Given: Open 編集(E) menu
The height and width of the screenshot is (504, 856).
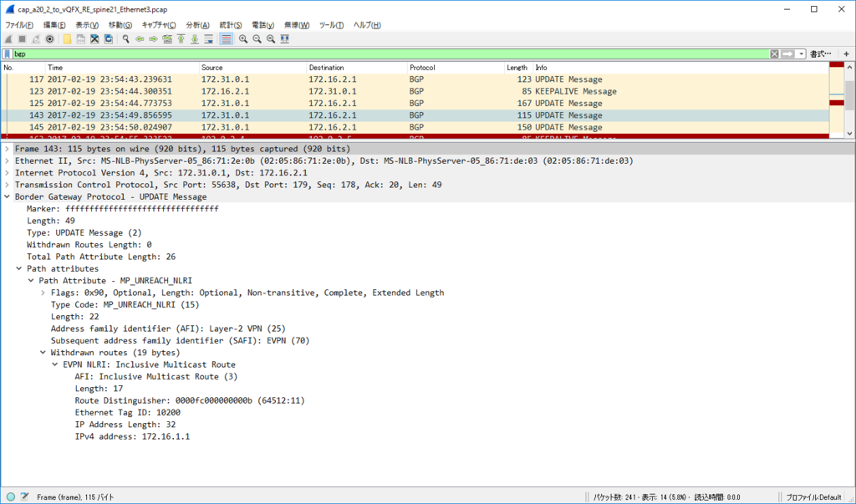Looking at the screenshot, I should click(x=54, y=25).
